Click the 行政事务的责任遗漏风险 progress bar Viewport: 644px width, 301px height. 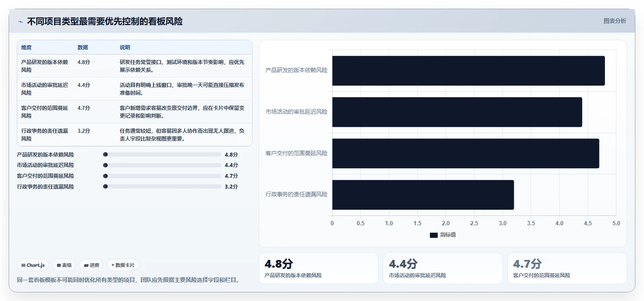tap(162, 187)
